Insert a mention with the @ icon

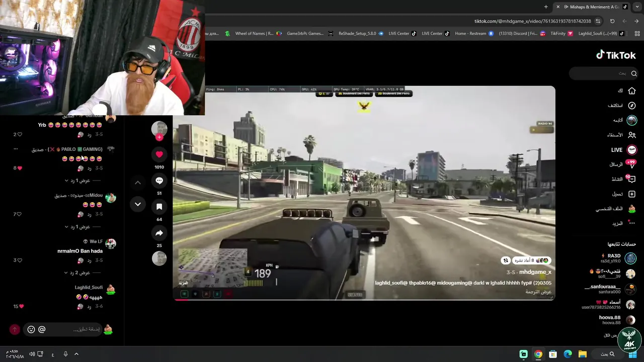(x=42, y=329)
